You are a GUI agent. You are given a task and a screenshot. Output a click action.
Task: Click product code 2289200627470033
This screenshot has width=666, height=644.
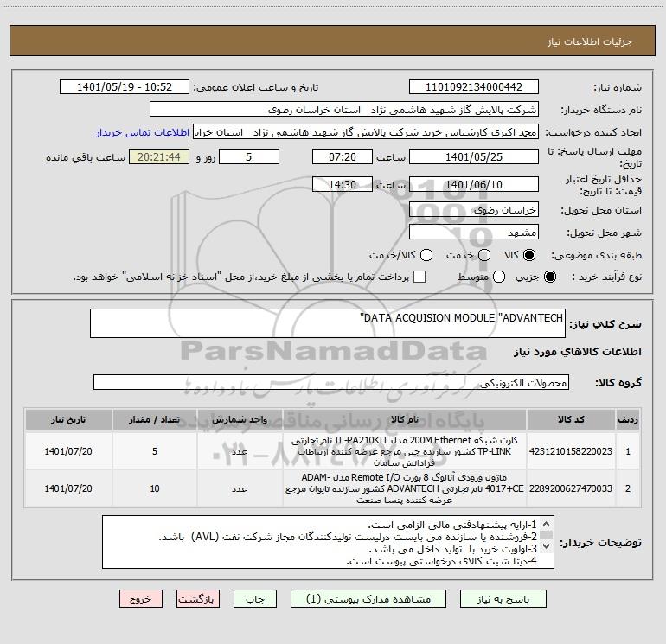[571, 488]
